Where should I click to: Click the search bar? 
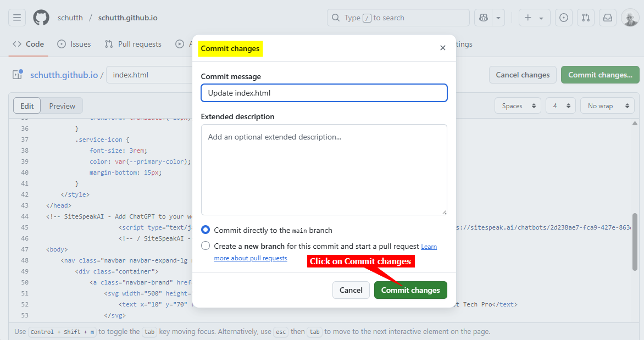click(x=398, y=18)
